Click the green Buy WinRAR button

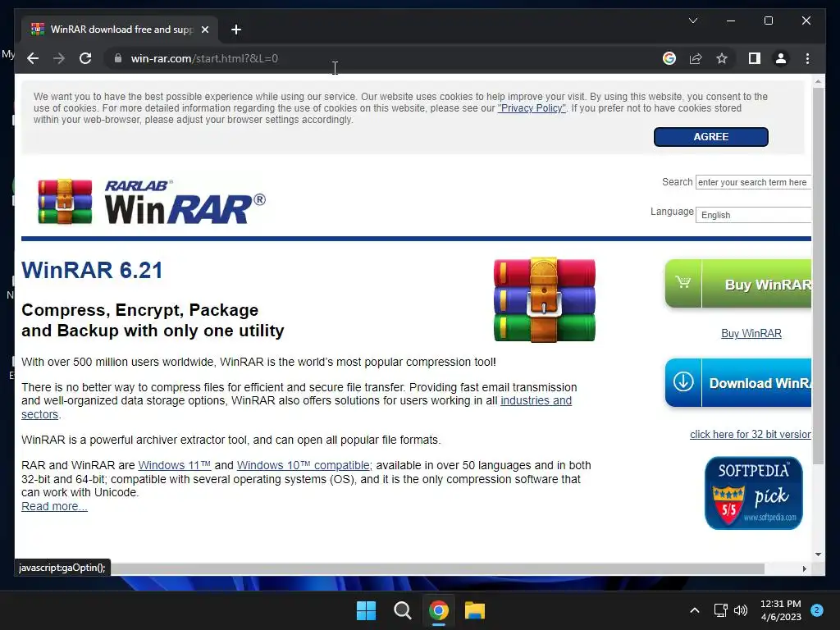(x=738, y=283)
